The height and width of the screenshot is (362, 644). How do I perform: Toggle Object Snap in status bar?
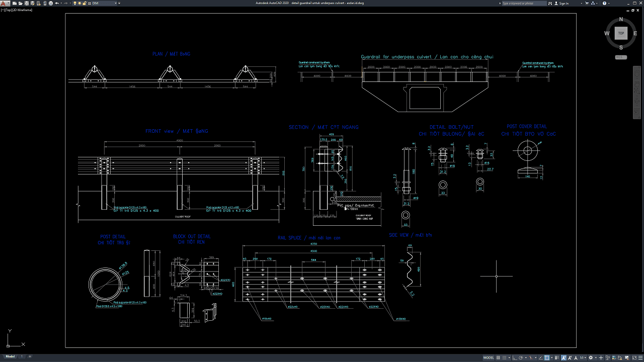click(546, 358)
